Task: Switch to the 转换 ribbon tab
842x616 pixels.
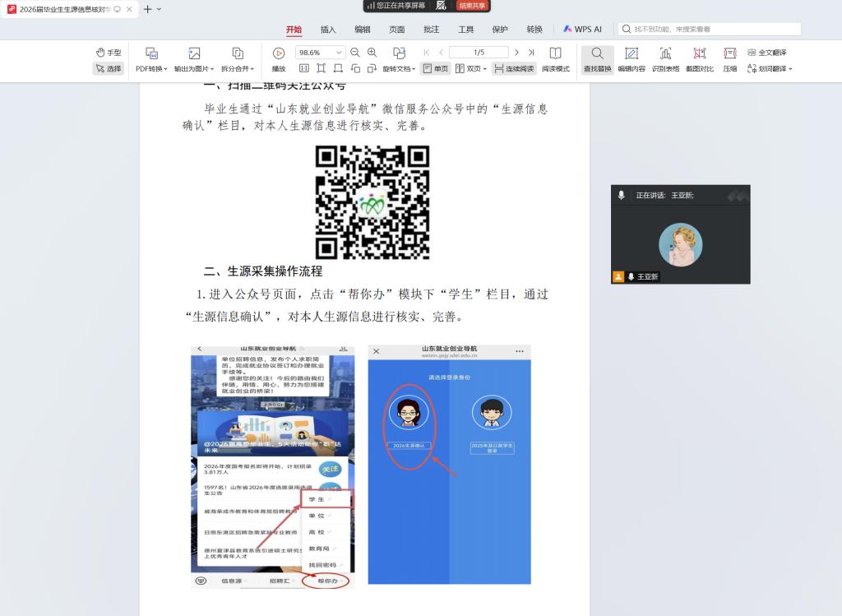Action: click(534, 29)
